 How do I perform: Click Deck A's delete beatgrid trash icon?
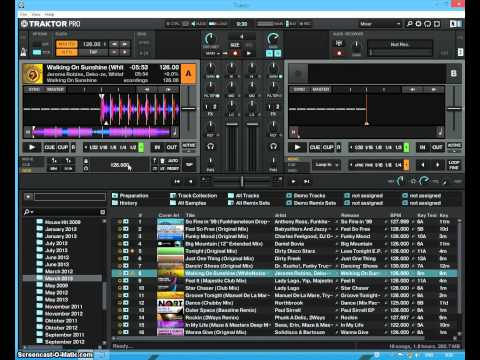pyautogui.click(x=162, y=161)
